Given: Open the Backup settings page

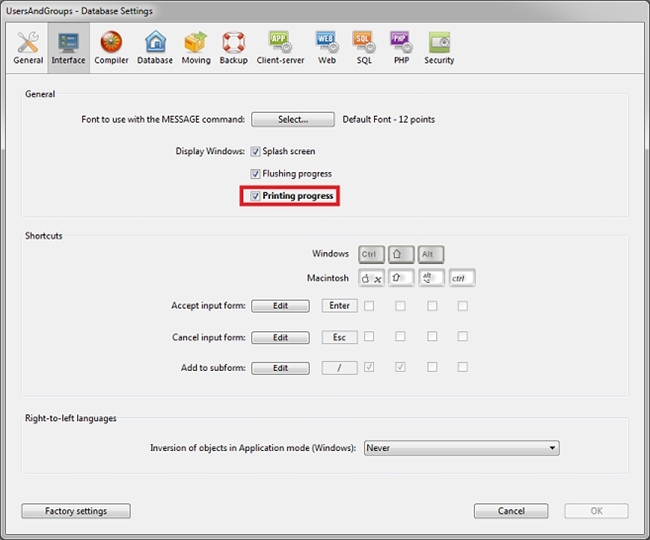Looking at the screenshot, I should 233,46.
